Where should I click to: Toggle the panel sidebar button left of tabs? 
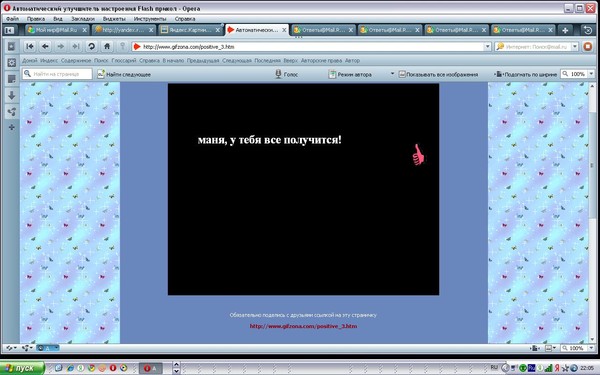9,30
